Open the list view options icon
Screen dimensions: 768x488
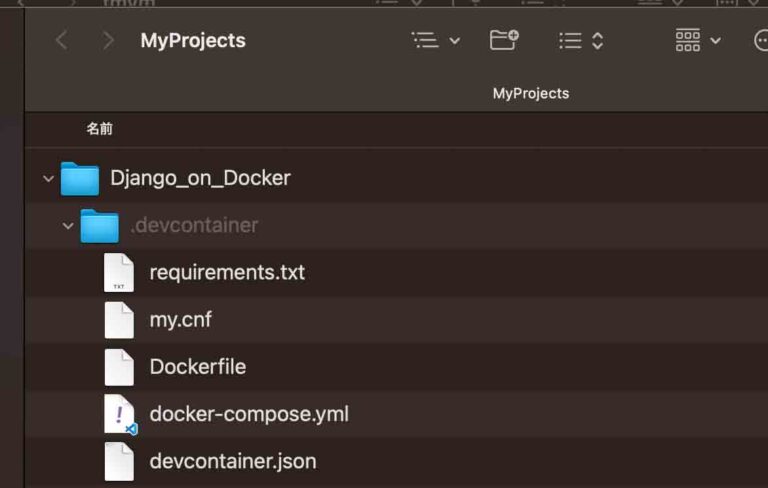pos(425,40)
